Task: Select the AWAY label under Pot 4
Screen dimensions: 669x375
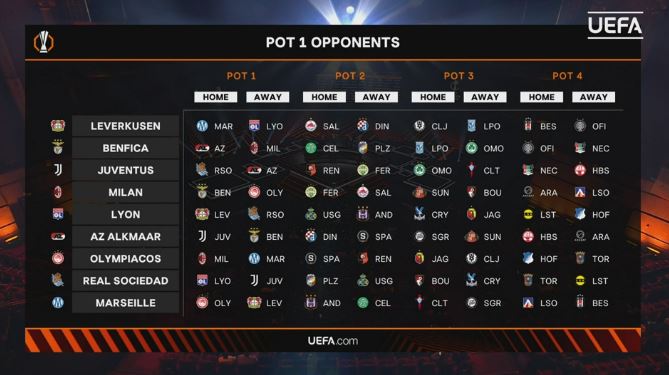Action: [x=593, y=97]
